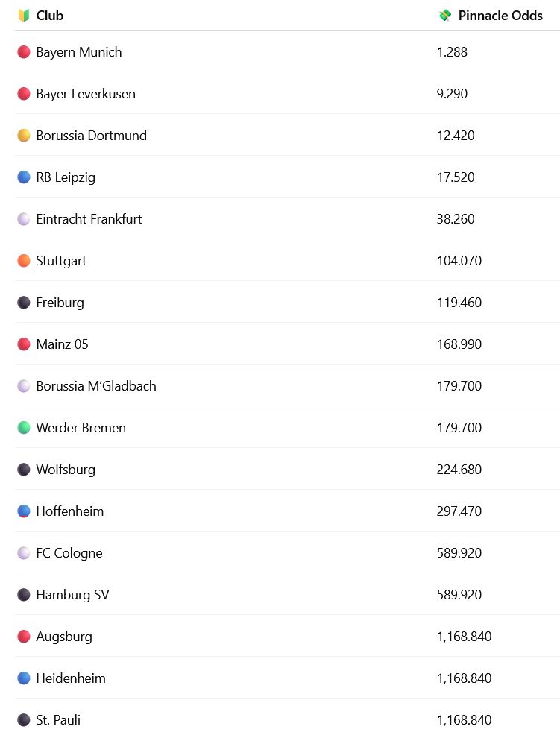This screenshot has height=750, width=560.
Task: Select the blue circle beside RB Leipzig
Action: [23, 177]
